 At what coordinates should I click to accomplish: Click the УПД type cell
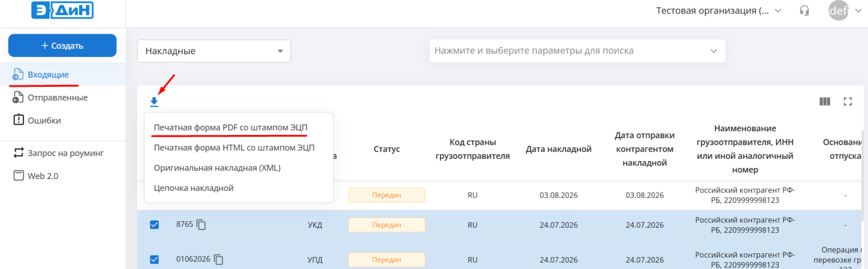pyautogui.click(x=315, y=260)
